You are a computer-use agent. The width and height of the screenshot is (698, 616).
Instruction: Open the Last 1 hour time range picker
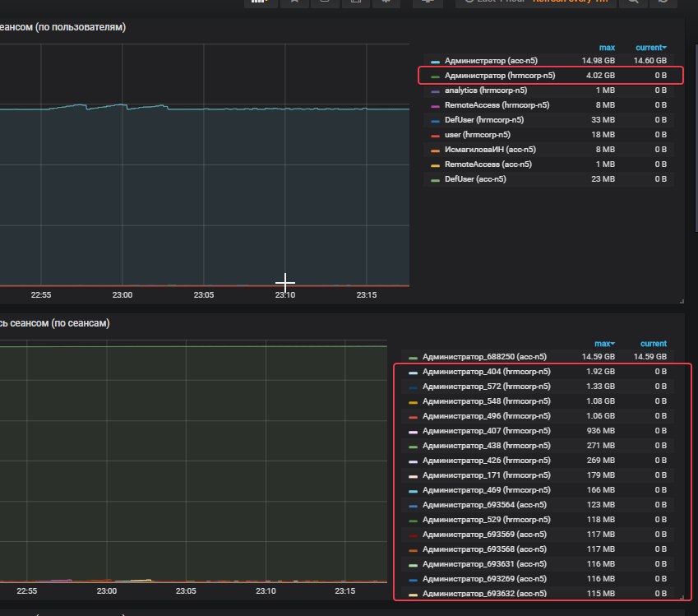pyautogui.click(x=535, y=2)
